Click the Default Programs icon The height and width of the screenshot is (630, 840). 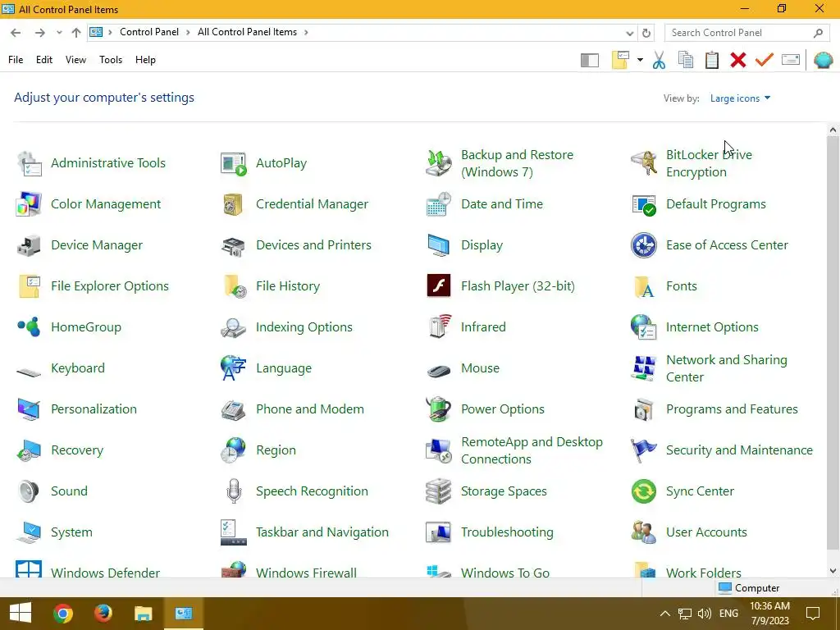643,204
